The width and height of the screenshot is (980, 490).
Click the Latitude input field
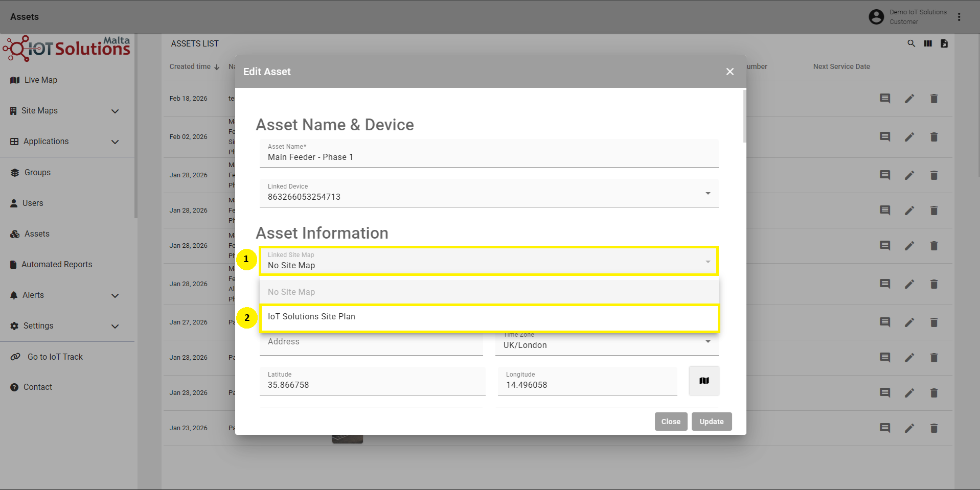373,381
